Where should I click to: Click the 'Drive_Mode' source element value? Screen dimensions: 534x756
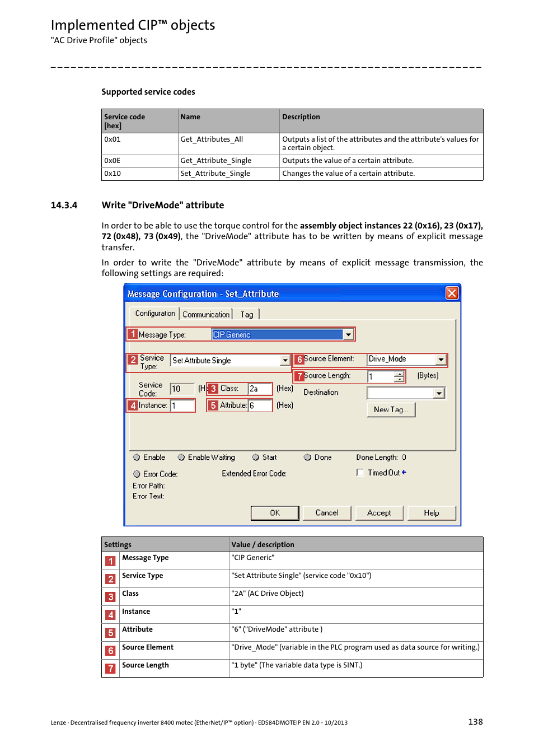[387, 359]
